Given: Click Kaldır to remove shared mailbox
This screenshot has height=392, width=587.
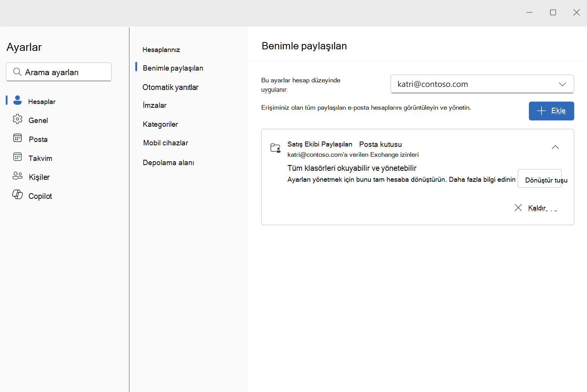Looking at the screenshot, I should coord(537,208).
